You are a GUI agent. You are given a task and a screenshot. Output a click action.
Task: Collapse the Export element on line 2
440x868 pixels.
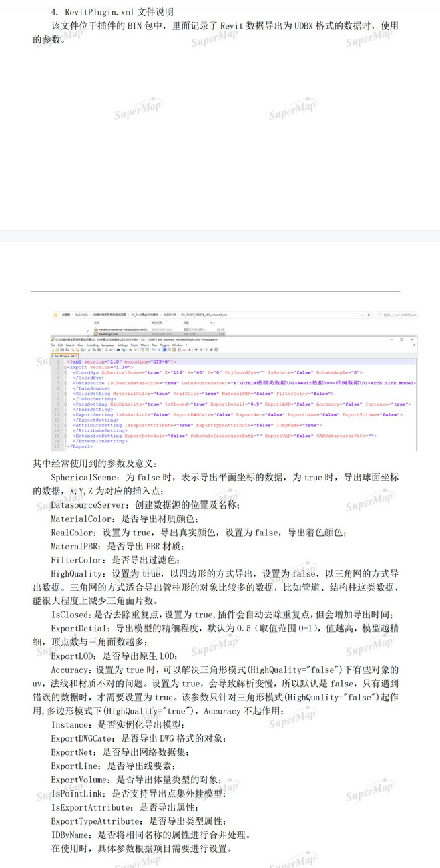point(65,368)
